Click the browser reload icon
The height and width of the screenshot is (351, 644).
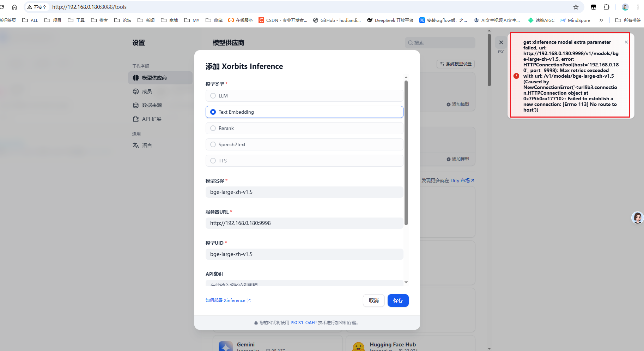[2, 7]
